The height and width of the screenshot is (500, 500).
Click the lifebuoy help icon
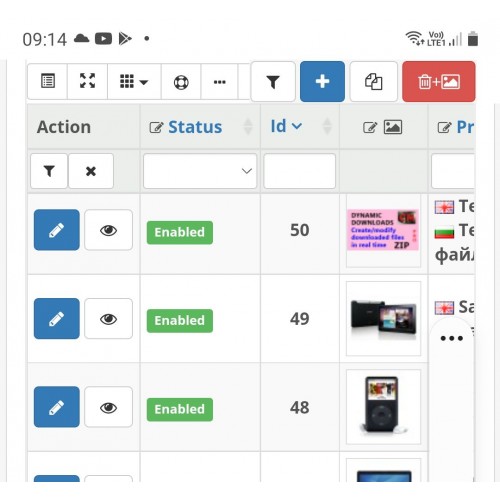click(x=181, y=82)
